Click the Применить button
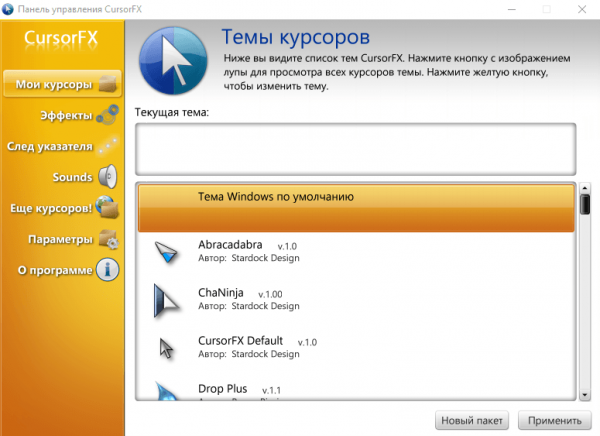Screen dimensions: 600x436 click(x=555, y=420)
